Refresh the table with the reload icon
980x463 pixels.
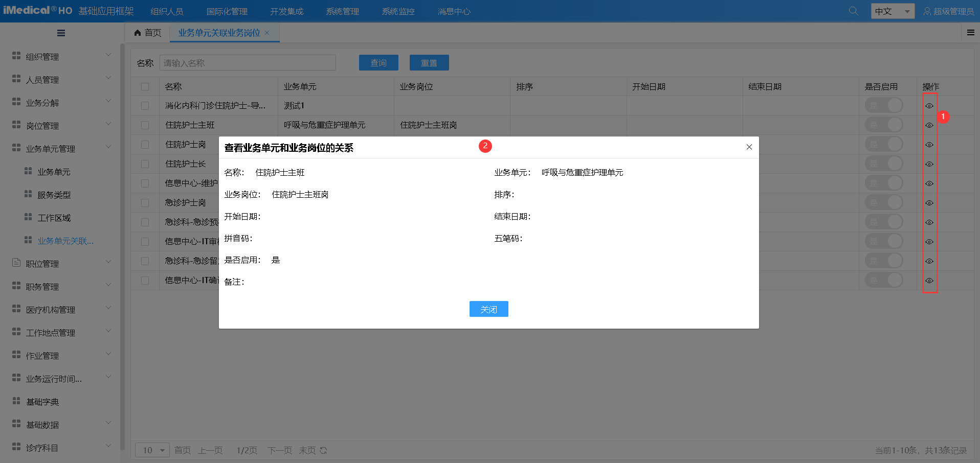click(x=323, y=450)
